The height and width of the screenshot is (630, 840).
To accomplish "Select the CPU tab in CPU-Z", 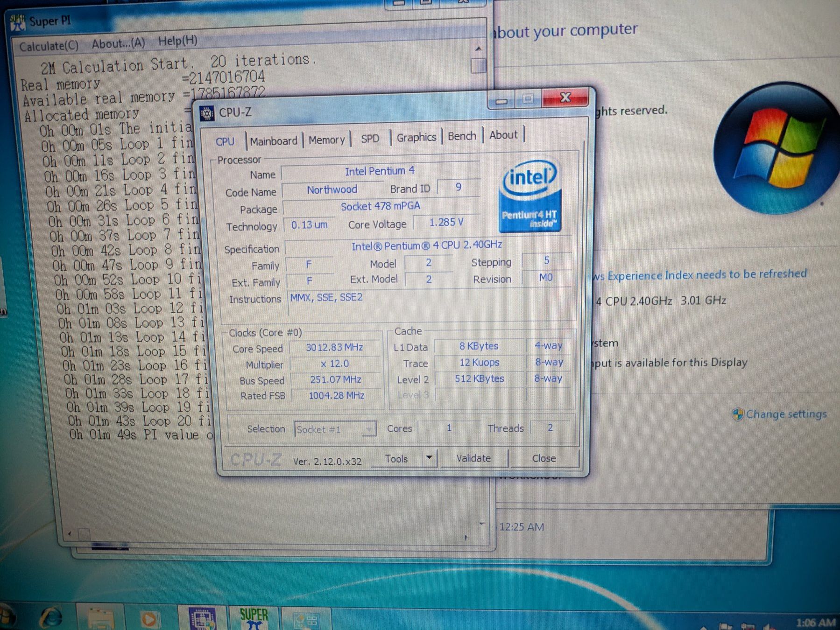I will pyautogui.click(x=225, y=141).
